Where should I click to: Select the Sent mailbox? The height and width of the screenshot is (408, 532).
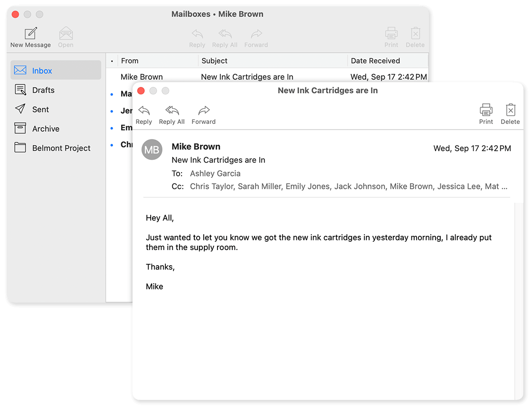tap(40, 110)
